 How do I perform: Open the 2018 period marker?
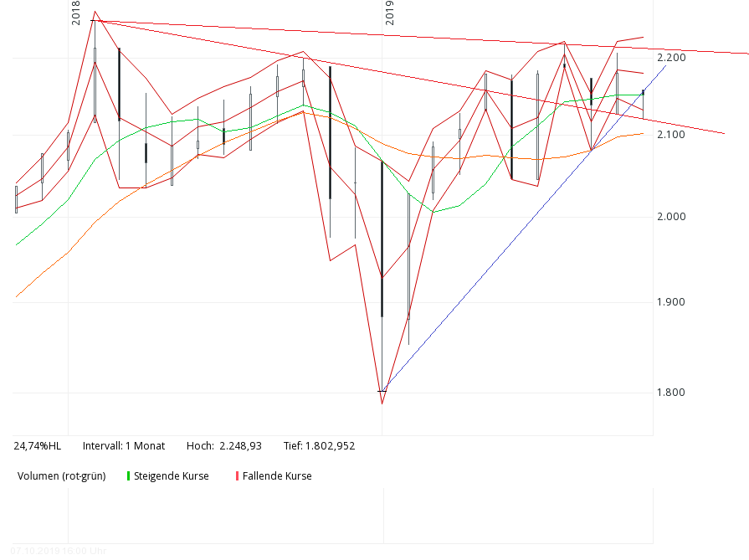[74, 12]
